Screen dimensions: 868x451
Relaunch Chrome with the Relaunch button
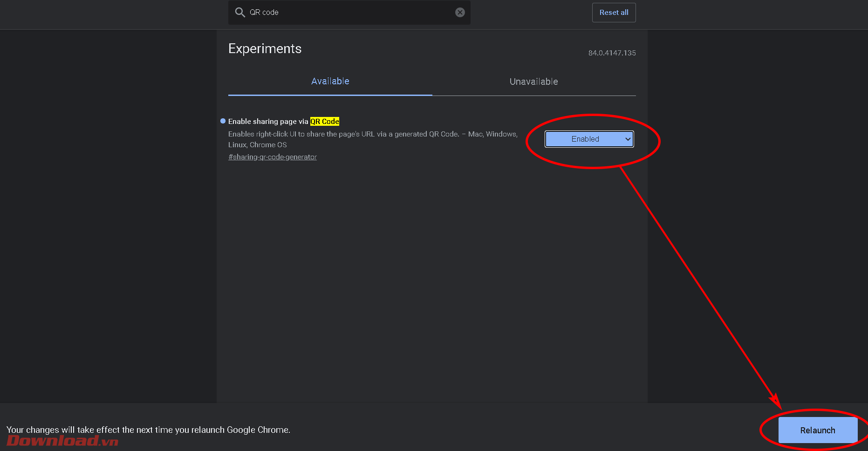click(818, 430)
